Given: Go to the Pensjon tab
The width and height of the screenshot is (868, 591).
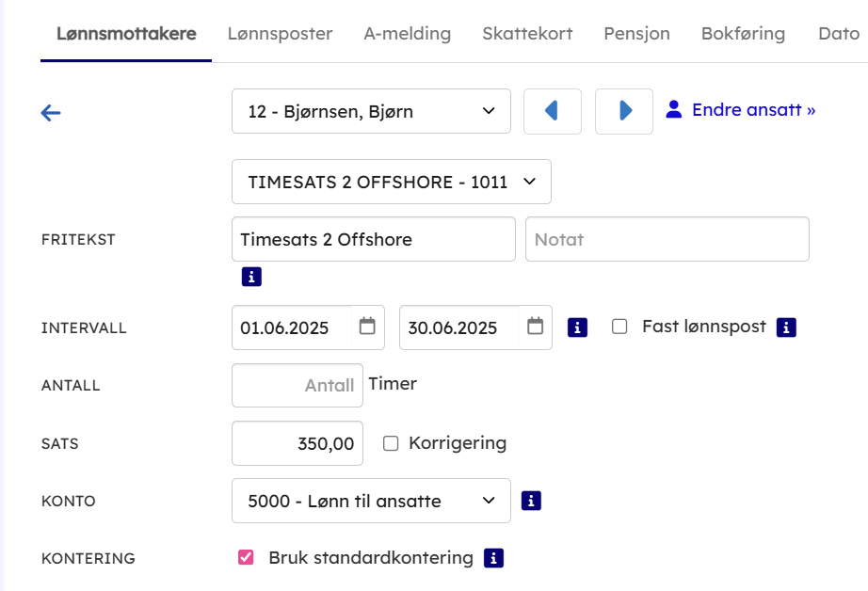Looking at the screenshot, I should pos(636,34).
